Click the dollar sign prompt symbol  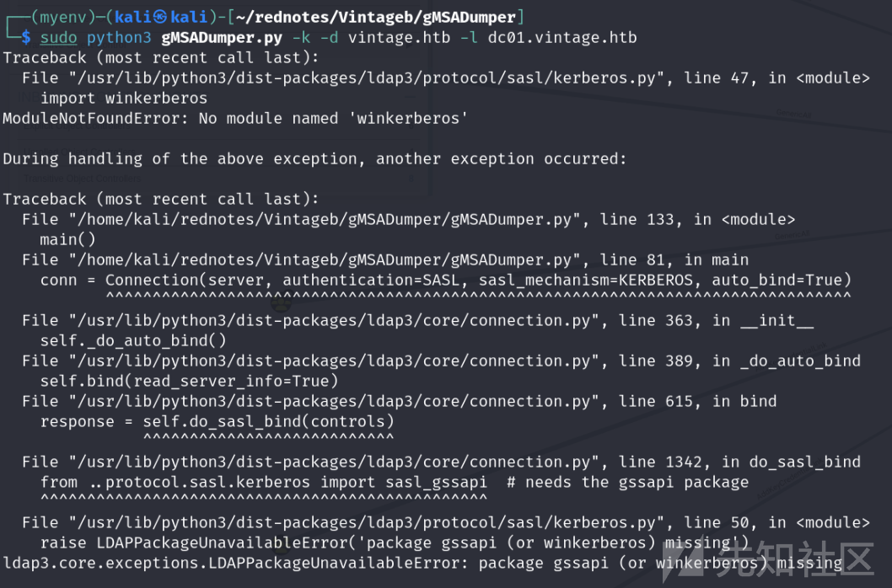(x=26, y=38)
